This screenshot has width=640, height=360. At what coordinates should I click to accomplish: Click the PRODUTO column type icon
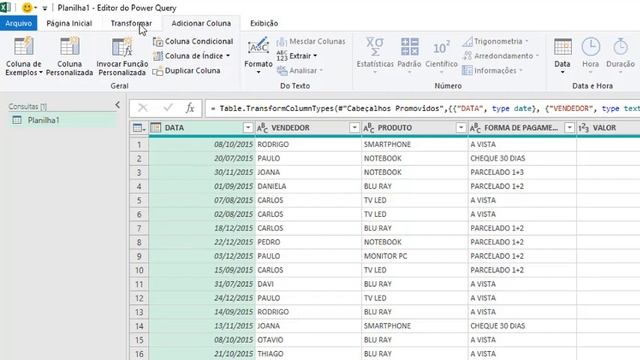(369, 128)
